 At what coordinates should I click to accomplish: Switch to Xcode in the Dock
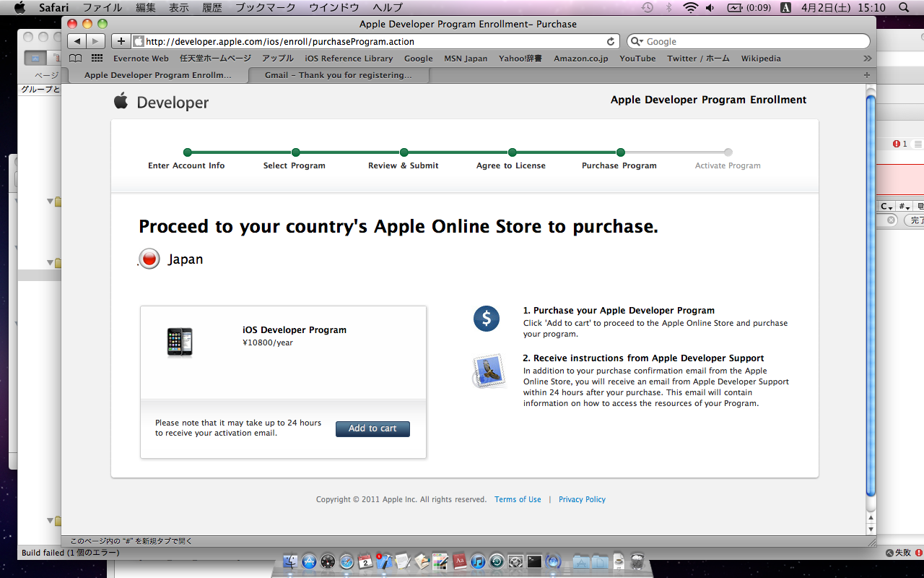click(384, 562)
